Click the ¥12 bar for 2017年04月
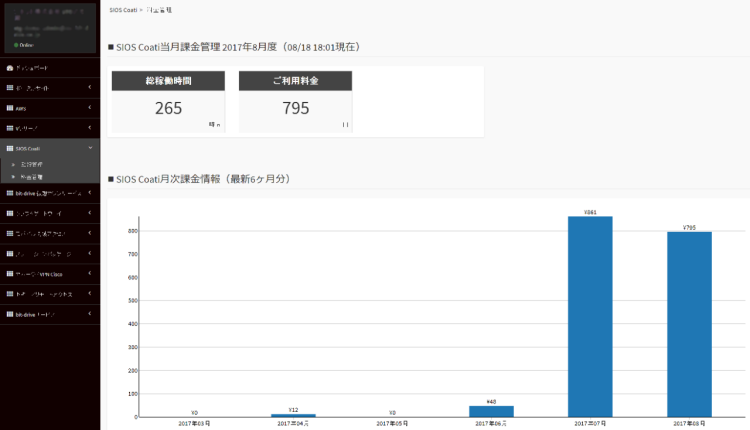This screenshot has width=750, height=430. pyautogui.click(x=293, y=415)
